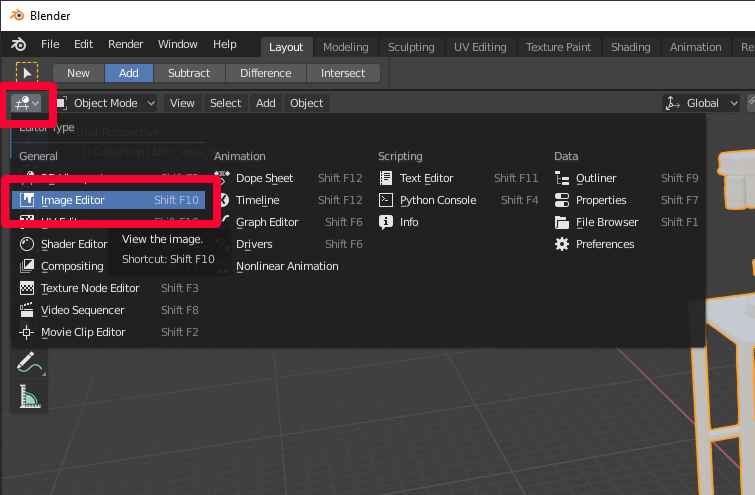The height and width of the screenshot is (495, 755).
Task: Select the Annotate pencil tool
Action: (29, 363)
